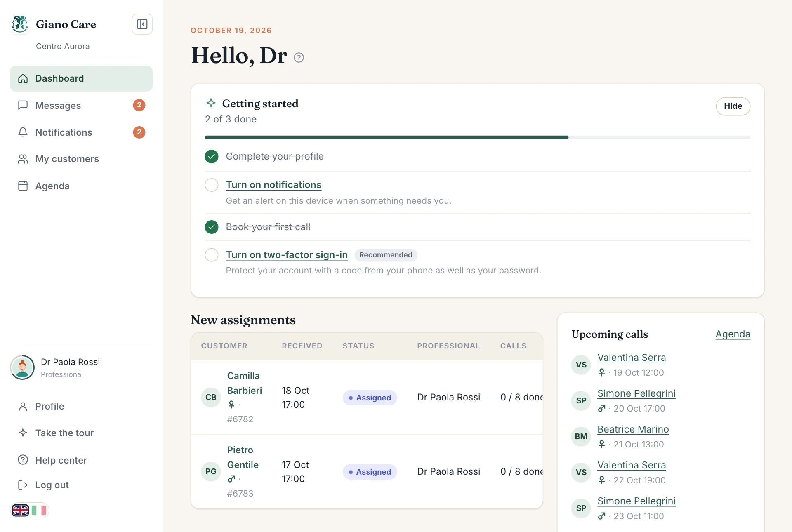792x532 pixels.
Task: Open Beatrice Marino's upcoming call
Action: pos(633,429)
